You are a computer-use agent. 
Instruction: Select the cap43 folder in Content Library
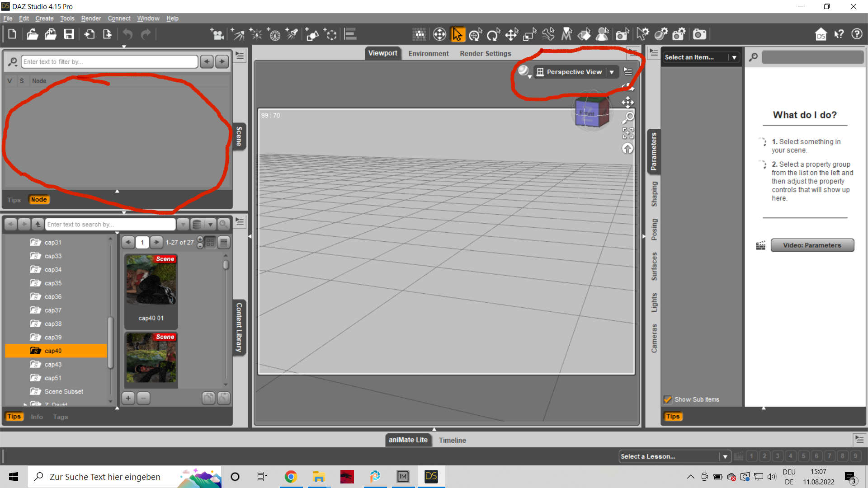click(53, 364)
